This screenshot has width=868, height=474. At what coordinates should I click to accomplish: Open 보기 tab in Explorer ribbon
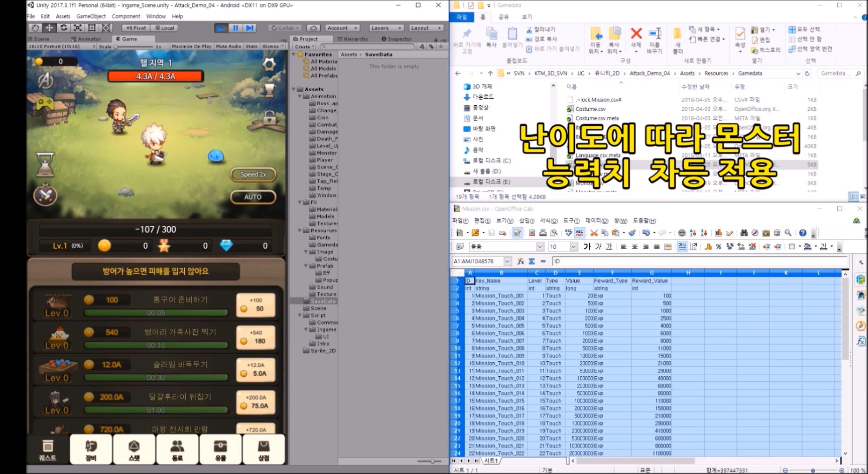[x=527, y=17]
